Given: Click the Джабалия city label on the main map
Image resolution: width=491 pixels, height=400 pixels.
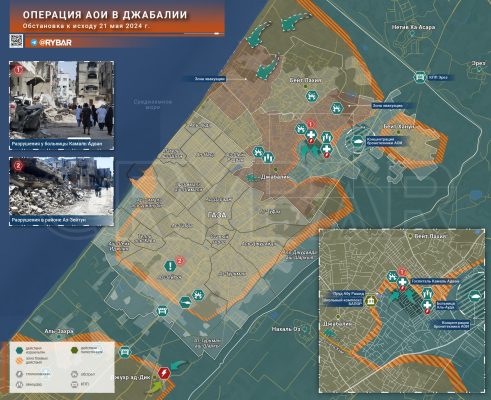Looking at the screenshot, I should [275, 177].
